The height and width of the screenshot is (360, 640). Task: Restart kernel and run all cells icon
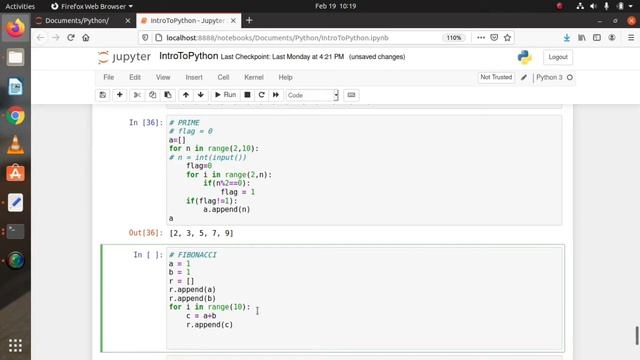[276, 95]
